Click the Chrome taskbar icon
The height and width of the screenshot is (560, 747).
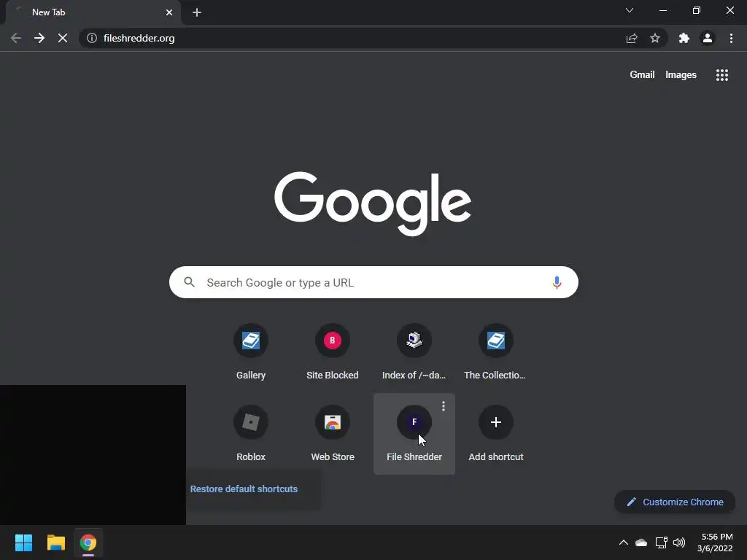tap(88, 542)
